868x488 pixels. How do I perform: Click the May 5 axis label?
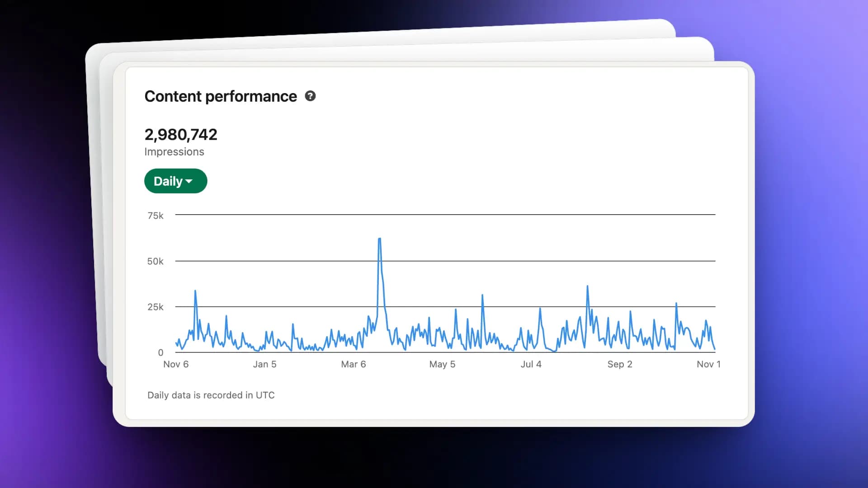[x=442, y=364]
